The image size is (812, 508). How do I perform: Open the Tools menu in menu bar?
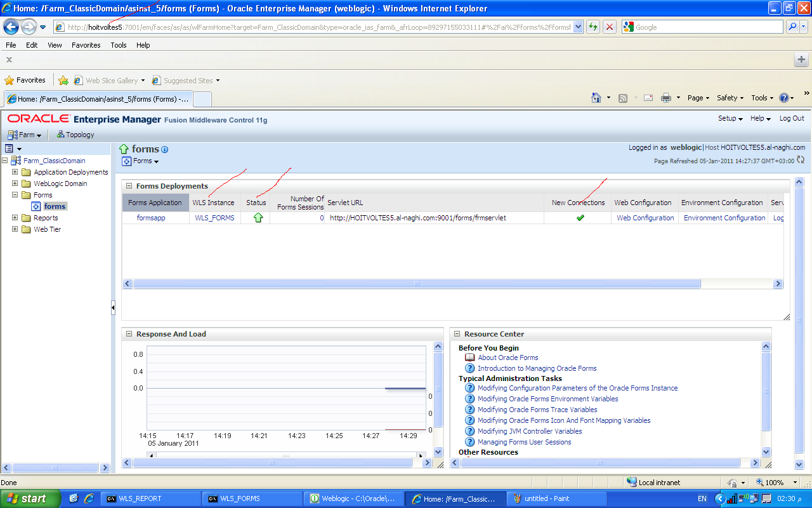118,45
